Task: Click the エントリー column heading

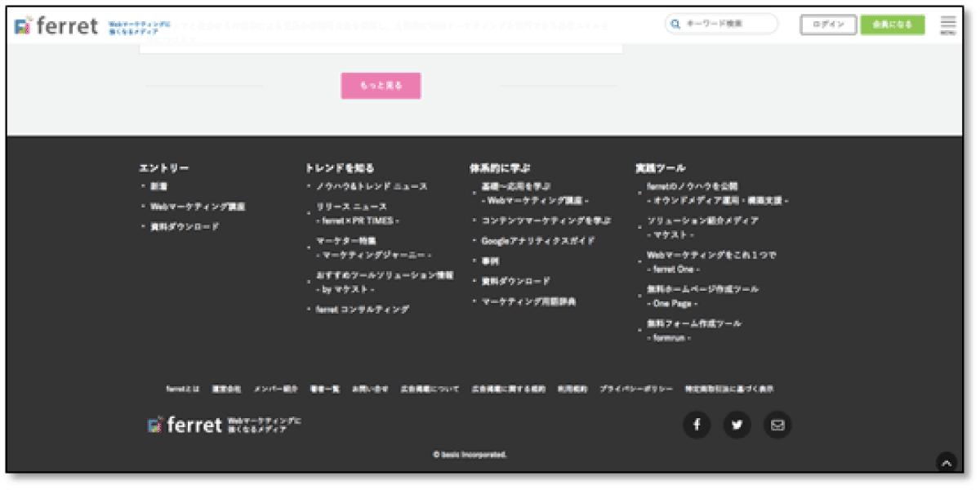Action: point(164,168)
